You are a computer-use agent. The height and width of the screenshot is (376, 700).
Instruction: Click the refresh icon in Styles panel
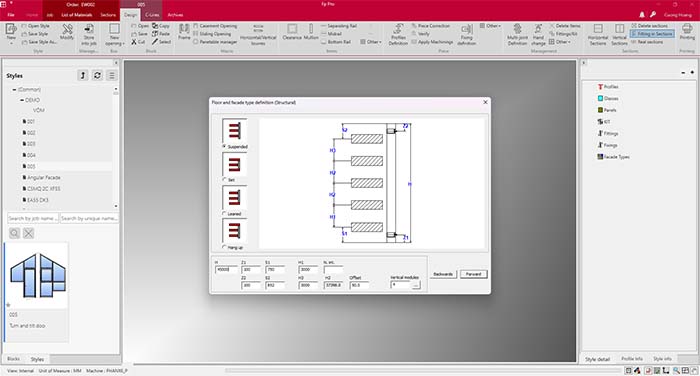97,75
